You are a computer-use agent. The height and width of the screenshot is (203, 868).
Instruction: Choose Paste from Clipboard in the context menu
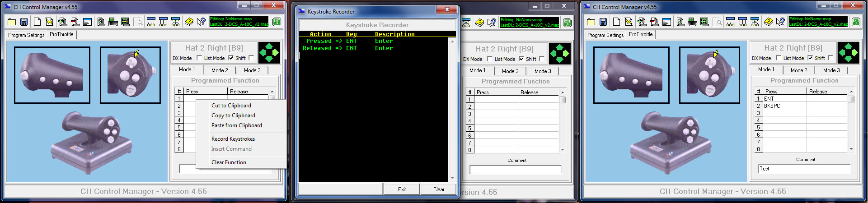[241, 125]
